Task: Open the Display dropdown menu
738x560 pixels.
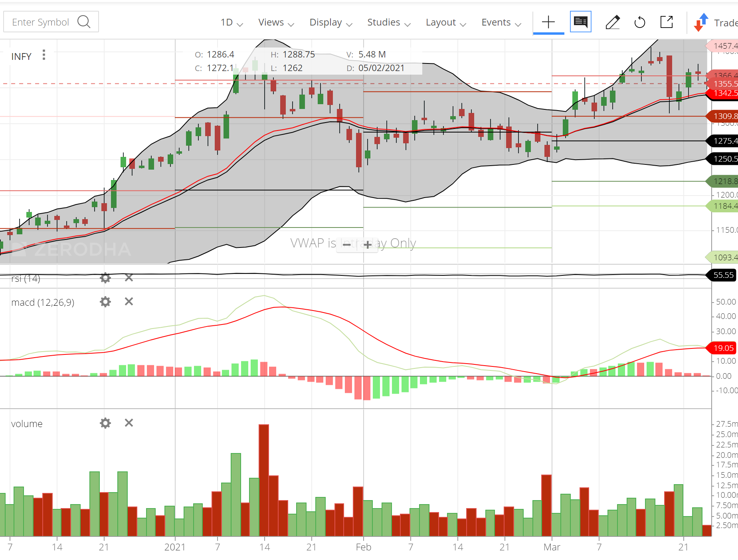Action: [331, 22]
